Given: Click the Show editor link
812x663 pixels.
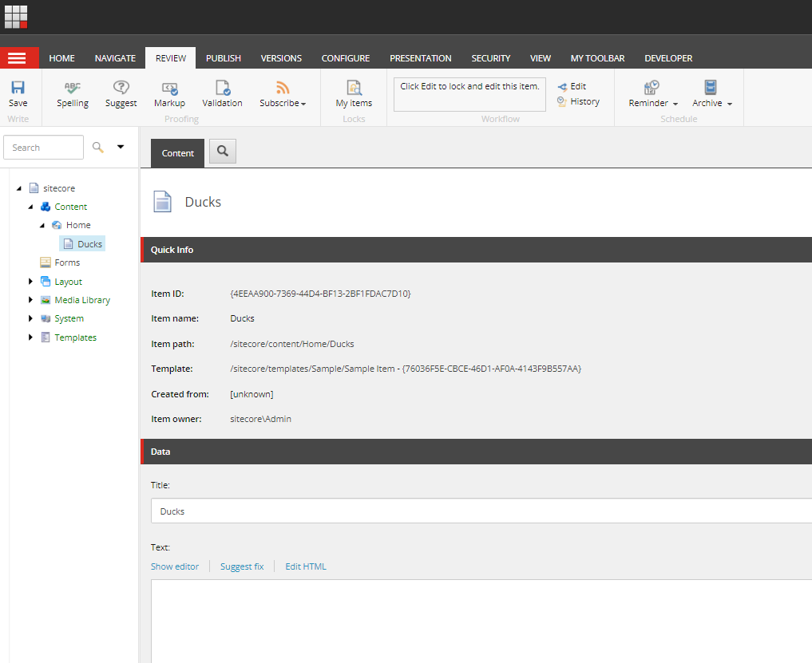Looking at the screenshot, I should (175, 566).
